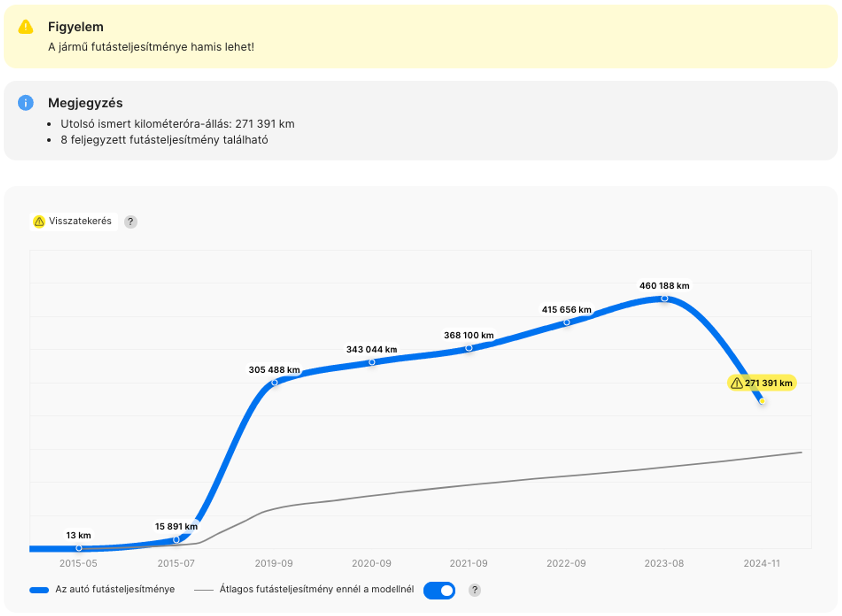This screenshot has height=616, width=842.
Task: Toggle the average mileage comparison switch
Action: (439, 590)
